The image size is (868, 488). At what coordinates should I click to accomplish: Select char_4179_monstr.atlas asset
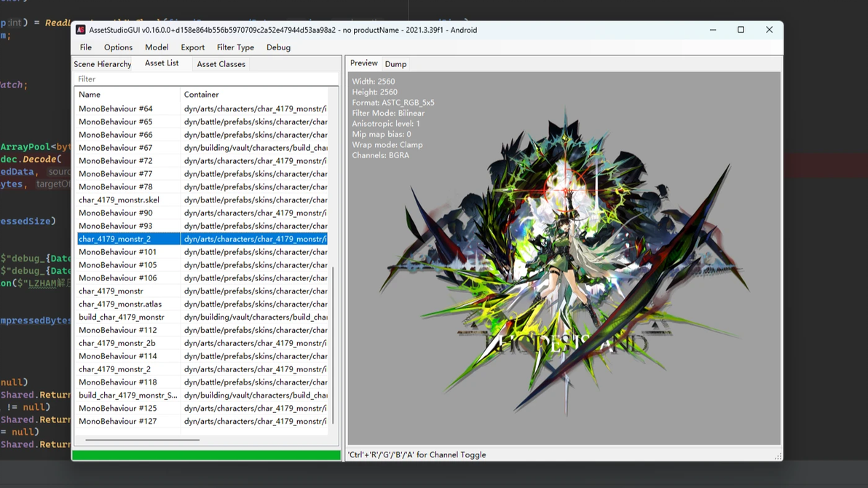pyautogui.click(x=202, y=304)
